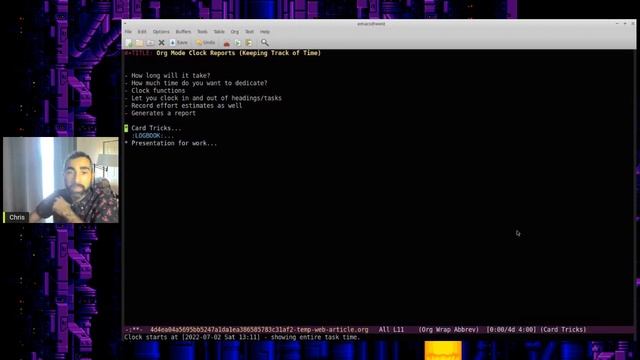Click the 'Clock starts at' echo area message
The image size is (640, 360).
(x=242, y=338)
